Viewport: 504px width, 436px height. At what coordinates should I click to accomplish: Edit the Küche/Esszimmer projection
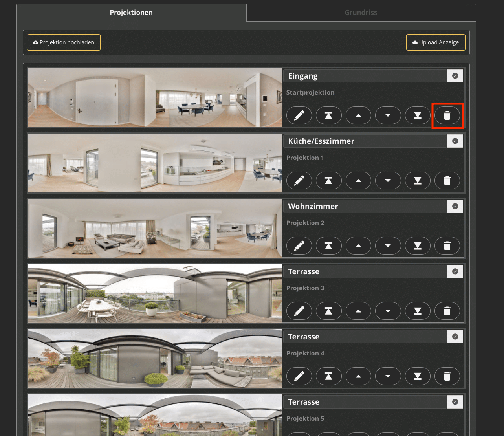point(299,181)
